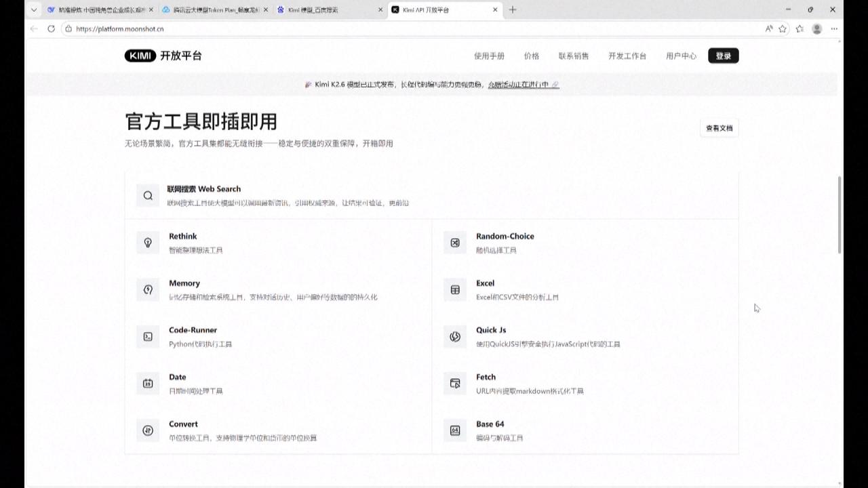View site information lock icon

(68, 28)
